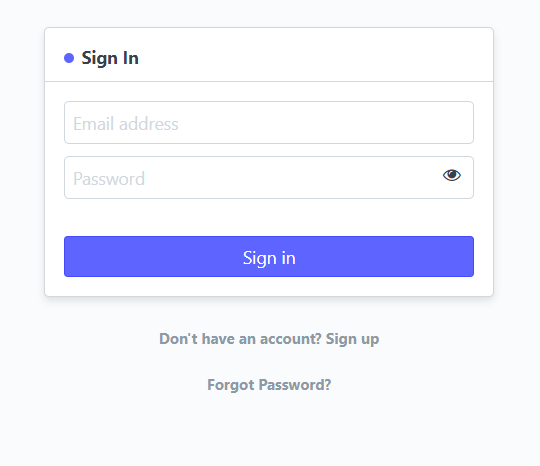Focus the Password input field
Image resolution: width=540 pixels, height=466 pixels.
(x=269, y=177)
